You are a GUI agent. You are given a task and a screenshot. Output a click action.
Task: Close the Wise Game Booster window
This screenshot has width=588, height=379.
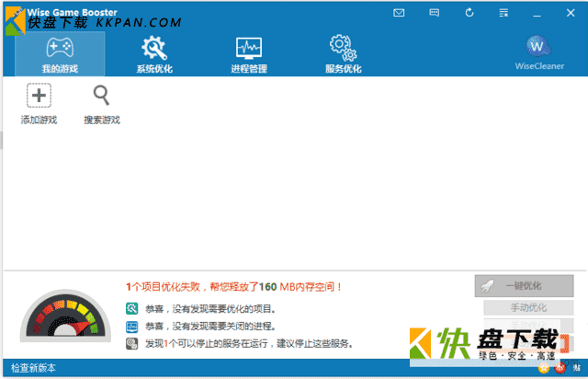571,13
